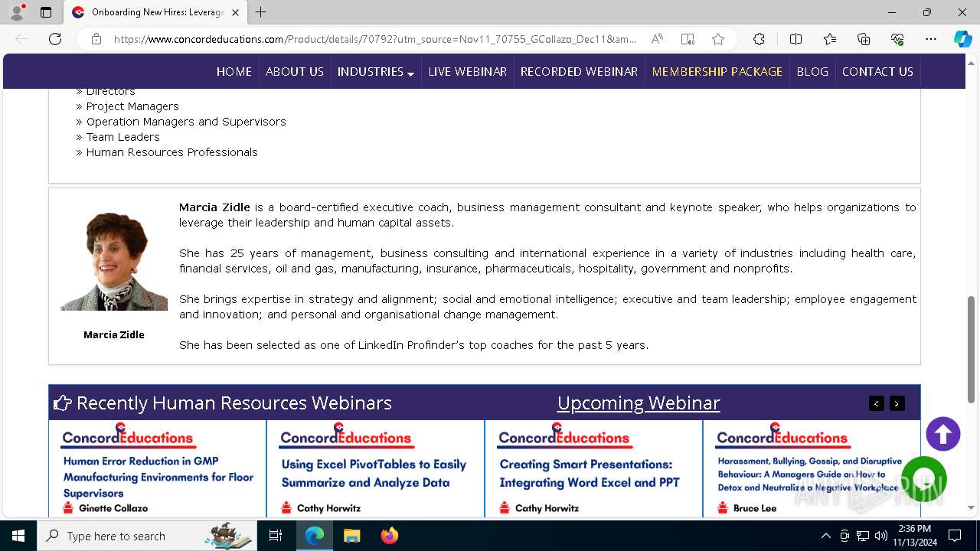
Task: Click the taskbar search box
Action: point(147,536)
